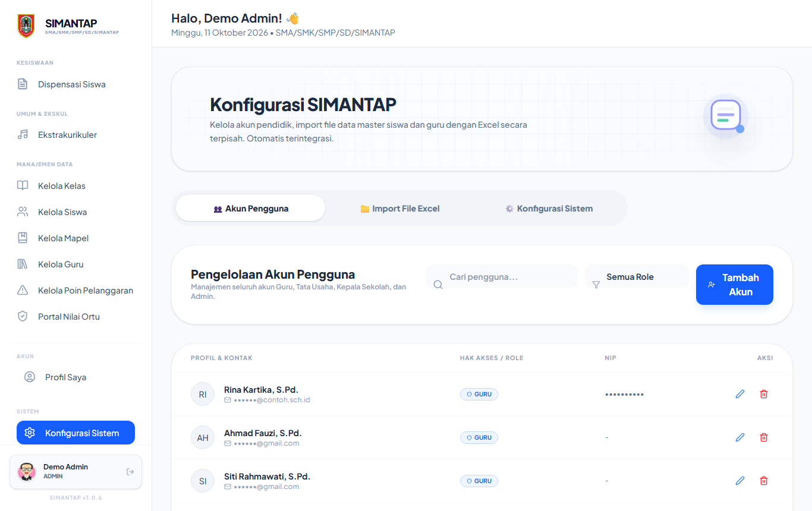Click the GURU badge for Ahmad Fauzi
Image resolution: width=812 pixels, height=511 pixels.
[x=479, y=437]
